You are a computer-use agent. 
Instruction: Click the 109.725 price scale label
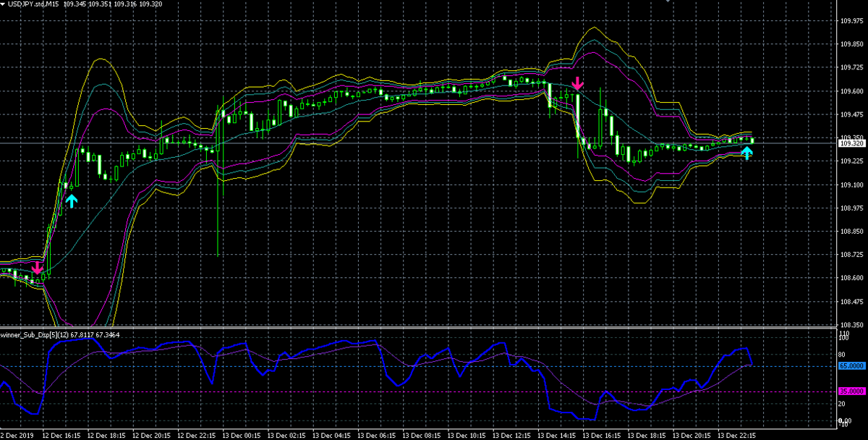coord(852,68)
